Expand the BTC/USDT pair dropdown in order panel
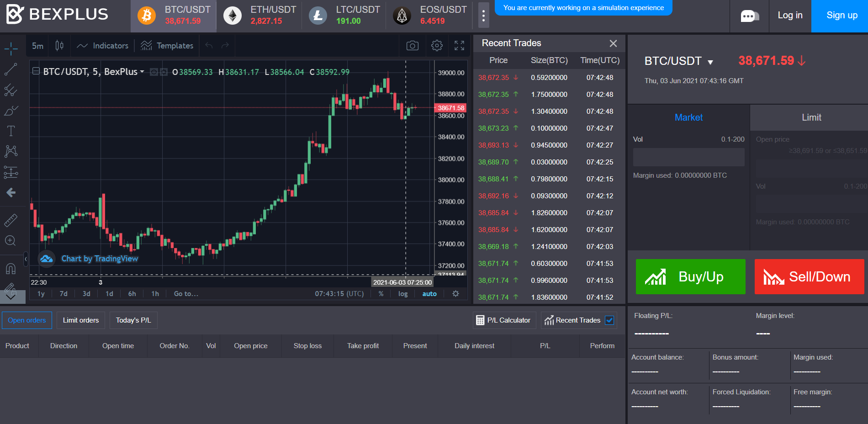868x424 pixels. tap(710, 62)
